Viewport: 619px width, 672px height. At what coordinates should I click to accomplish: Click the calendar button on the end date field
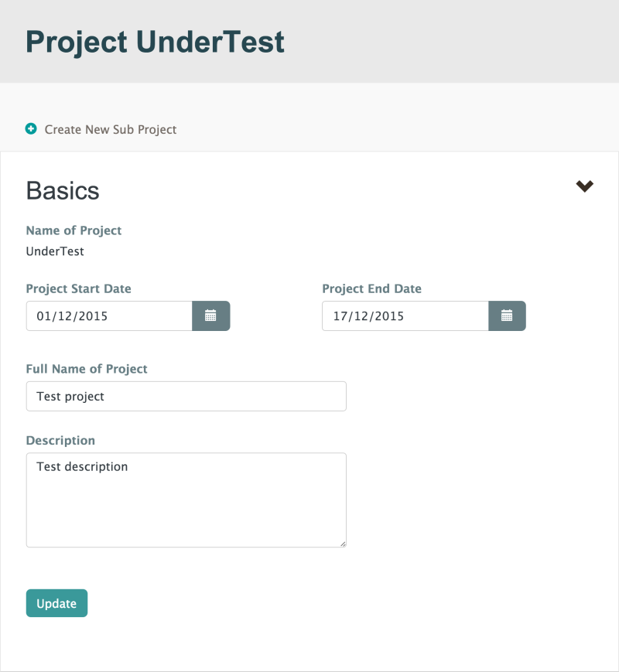(507, 316)
